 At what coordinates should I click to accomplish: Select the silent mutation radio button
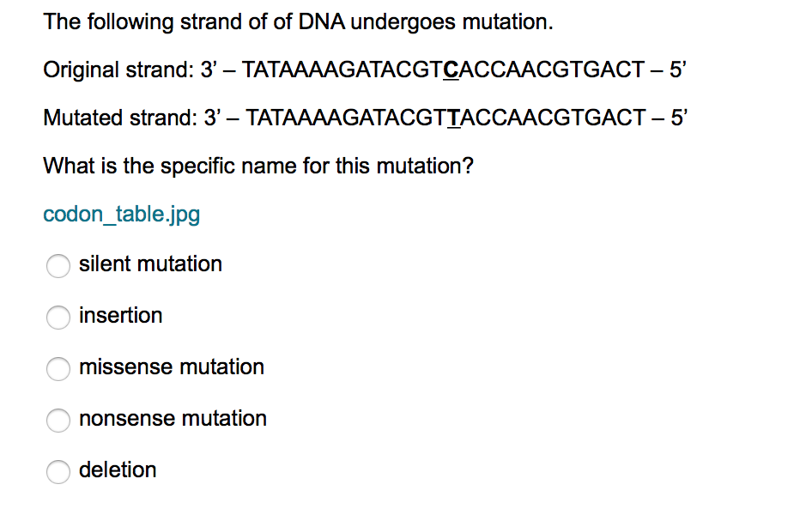point(58,265)
